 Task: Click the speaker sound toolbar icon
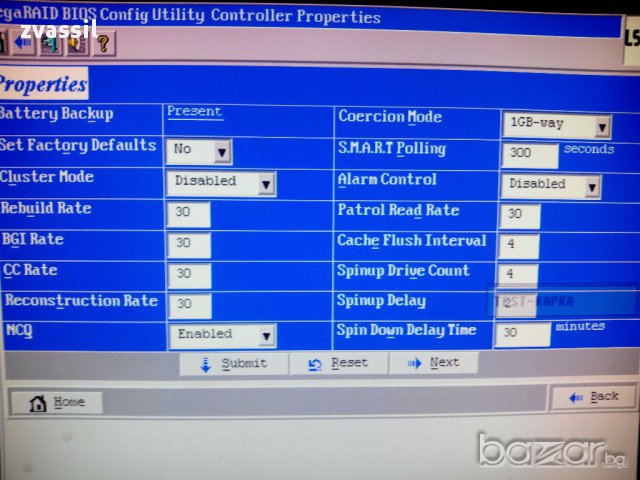coord(75,43)
